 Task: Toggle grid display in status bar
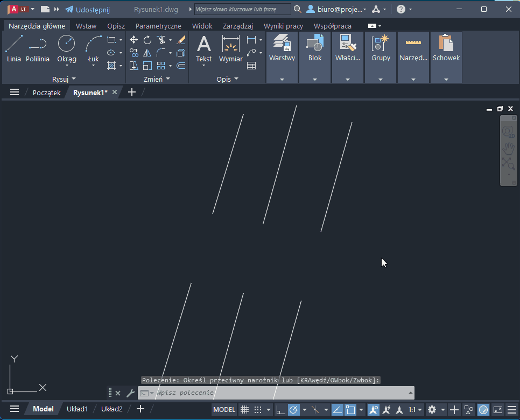(x=244, y=409)
